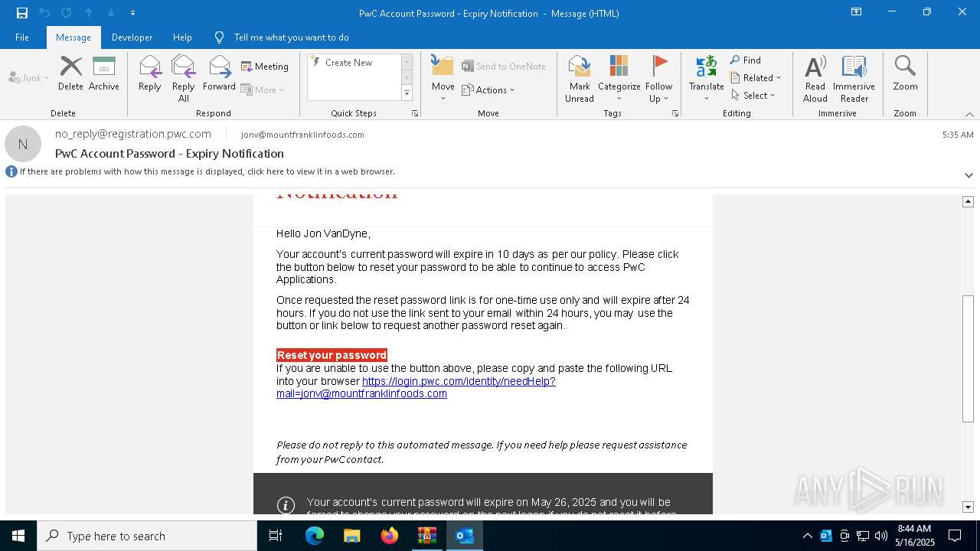
Task: Start Read Aloud
Action: 815,78
